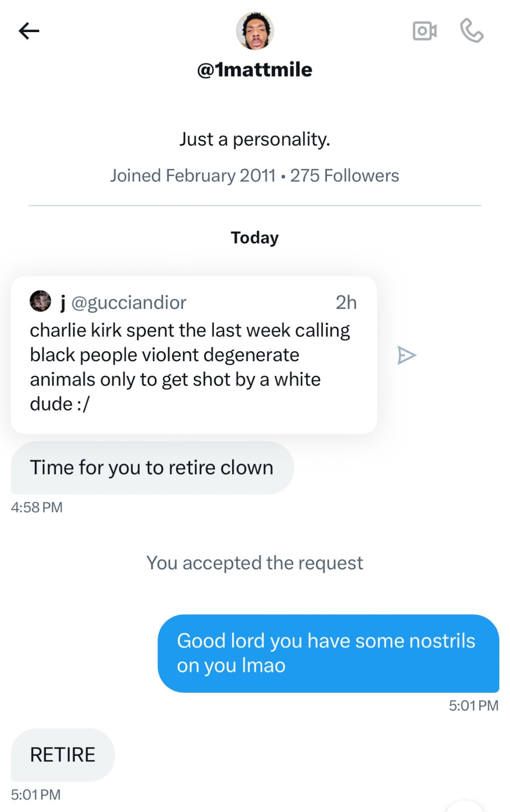Select the 'Time for you to retire clown' message
This screenshot has width=510, height=812.
tap(152, 467)
